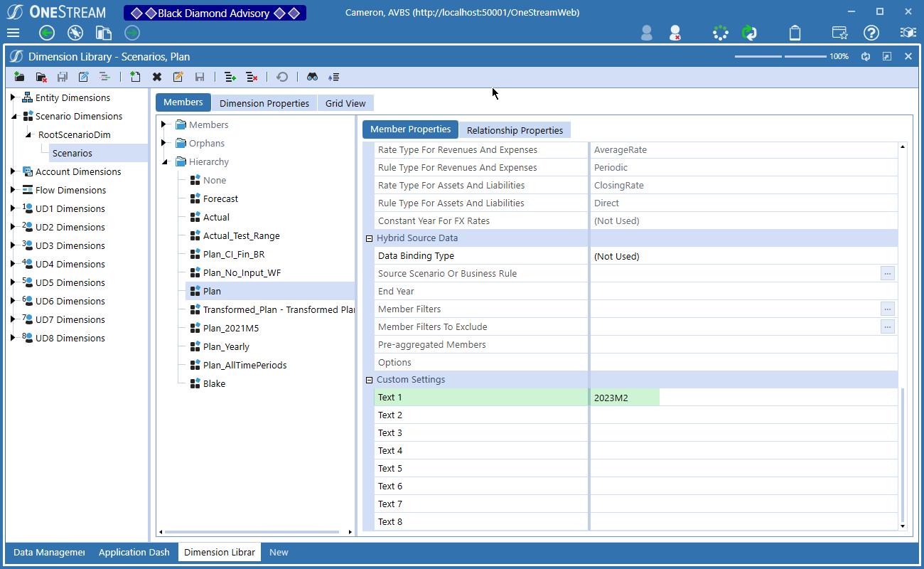Switch to Dimension Properties tab
Image resolution: width=924 pixels, height=569 pixels.
tap(264, 103)
